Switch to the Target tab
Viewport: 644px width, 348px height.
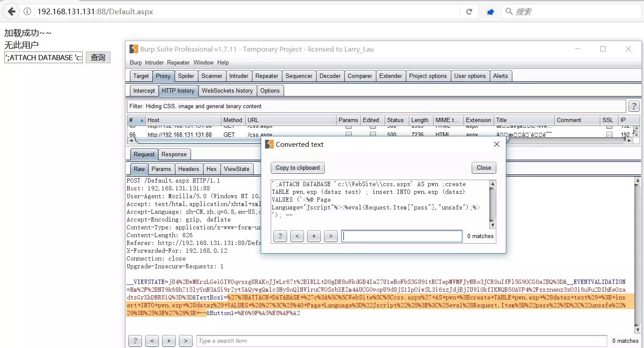click(141, 76)
